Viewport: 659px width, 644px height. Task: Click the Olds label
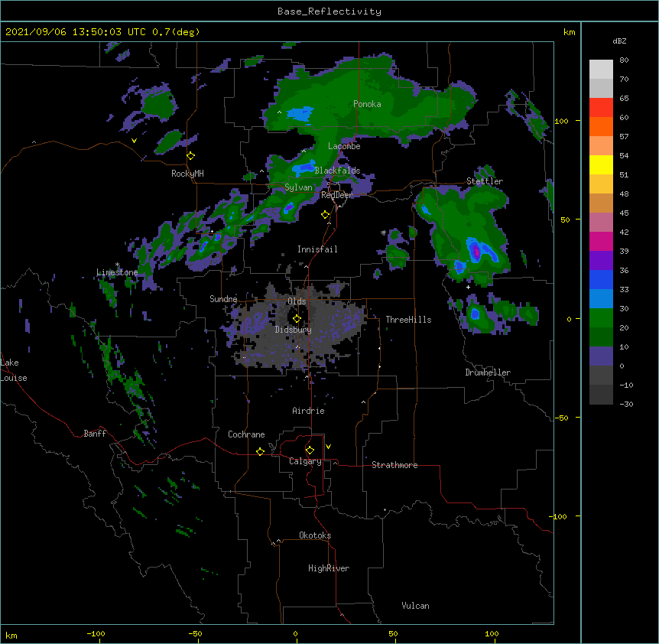click(297, 301)
